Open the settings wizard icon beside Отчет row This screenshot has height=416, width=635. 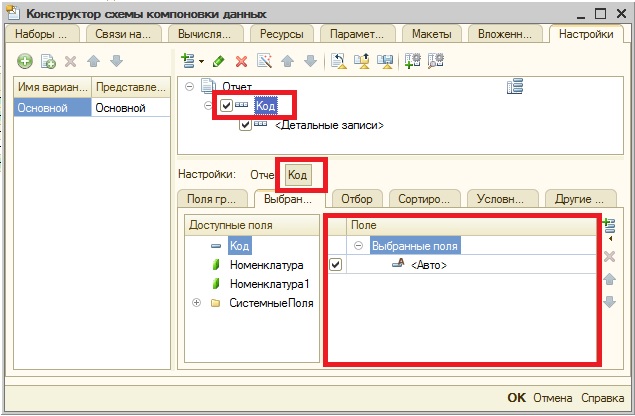click(516, 89)
